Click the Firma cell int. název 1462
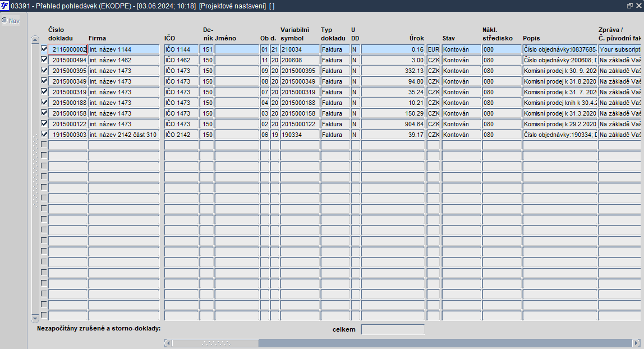Viewport: 644px width, 349px height. coord(123,60)
